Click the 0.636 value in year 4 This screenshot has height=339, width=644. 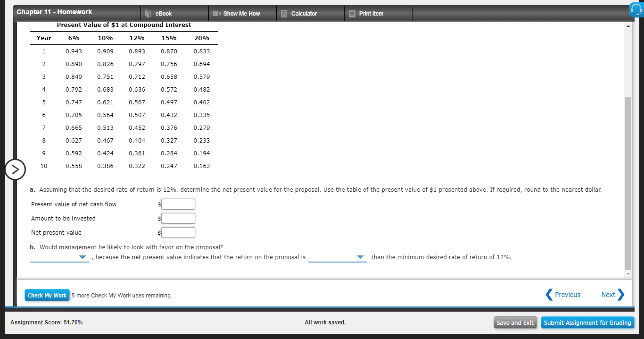(x=137, y=89)
